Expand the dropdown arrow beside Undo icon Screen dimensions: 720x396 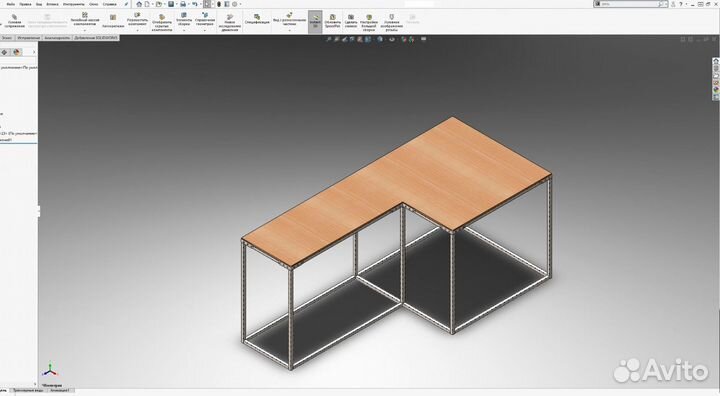(200, 4)
